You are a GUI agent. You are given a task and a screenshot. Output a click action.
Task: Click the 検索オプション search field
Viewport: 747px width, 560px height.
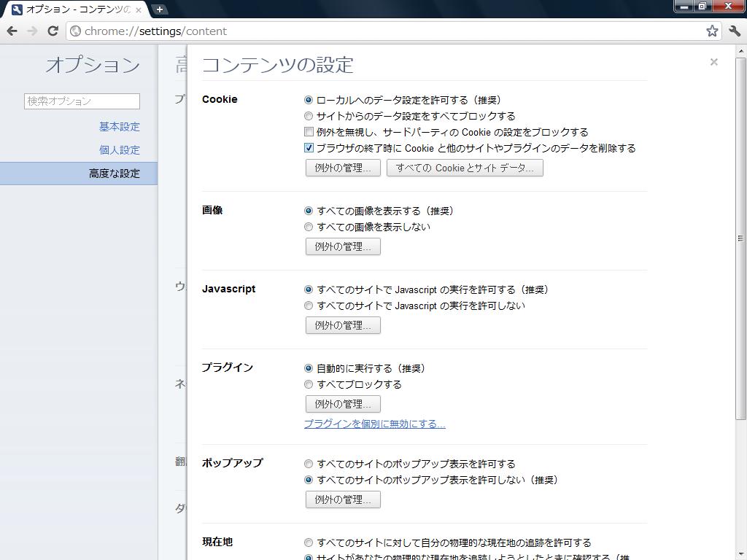point(81,101)
